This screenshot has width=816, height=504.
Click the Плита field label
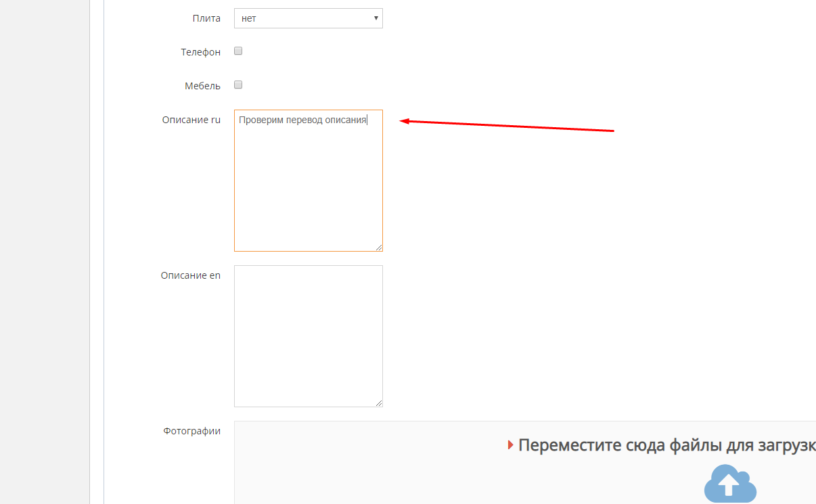(x=206, y=18)
